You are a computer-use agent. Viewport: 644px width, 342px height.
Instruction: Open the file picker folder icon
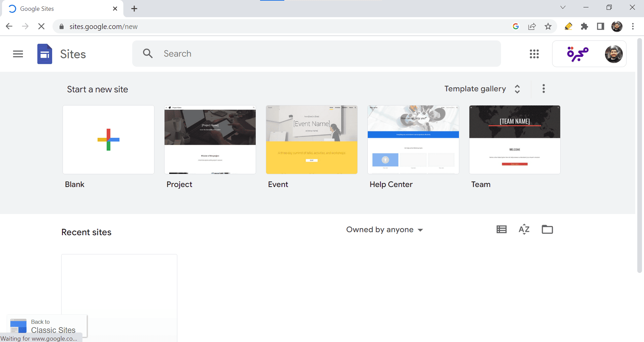pyautogui.click(x=547, y=229)
